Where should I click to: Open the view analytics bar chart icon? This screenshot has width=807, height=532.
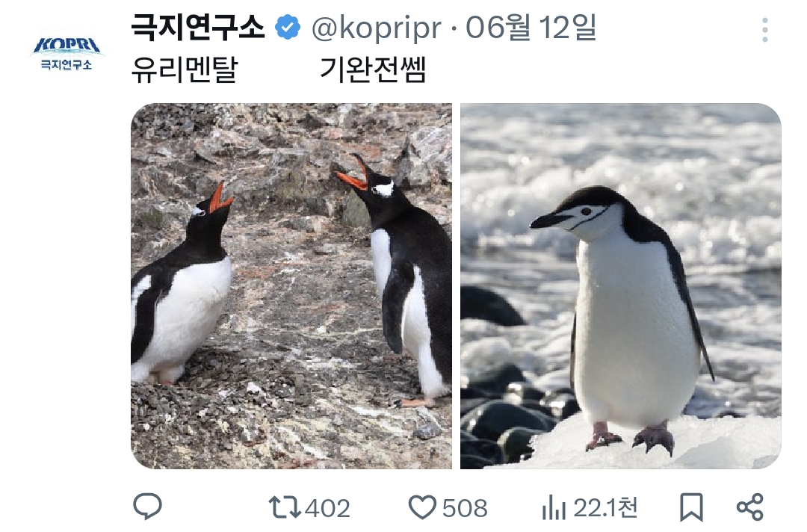click(x=554, y=507)
